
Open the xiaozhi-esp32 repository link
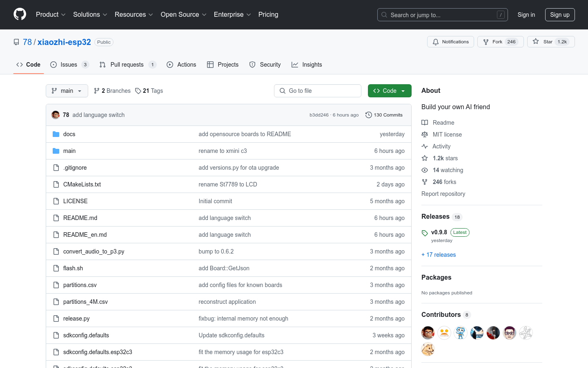64,42
